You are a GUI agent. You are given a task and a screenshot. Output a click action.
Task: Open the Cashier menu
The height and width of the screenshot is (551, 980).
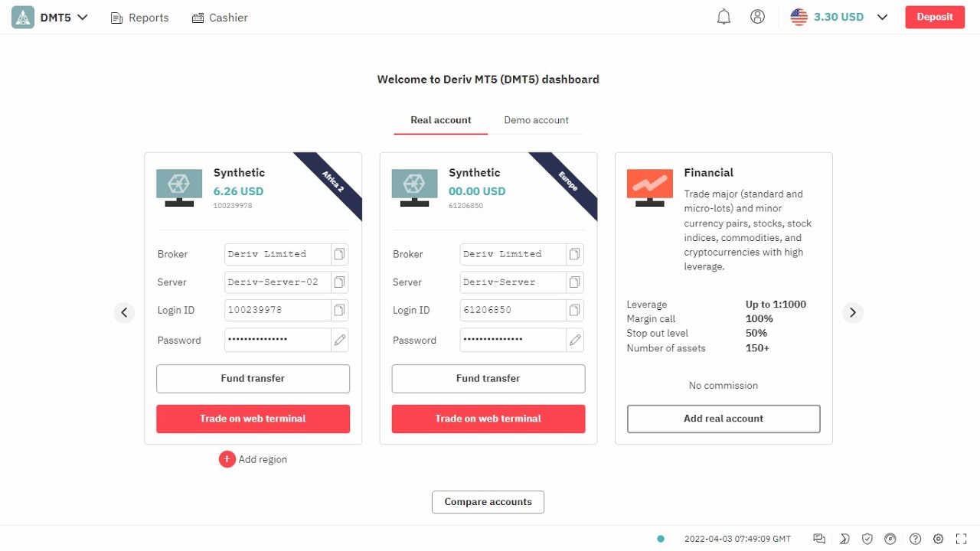pyautogui.click(x=220, y=18)
